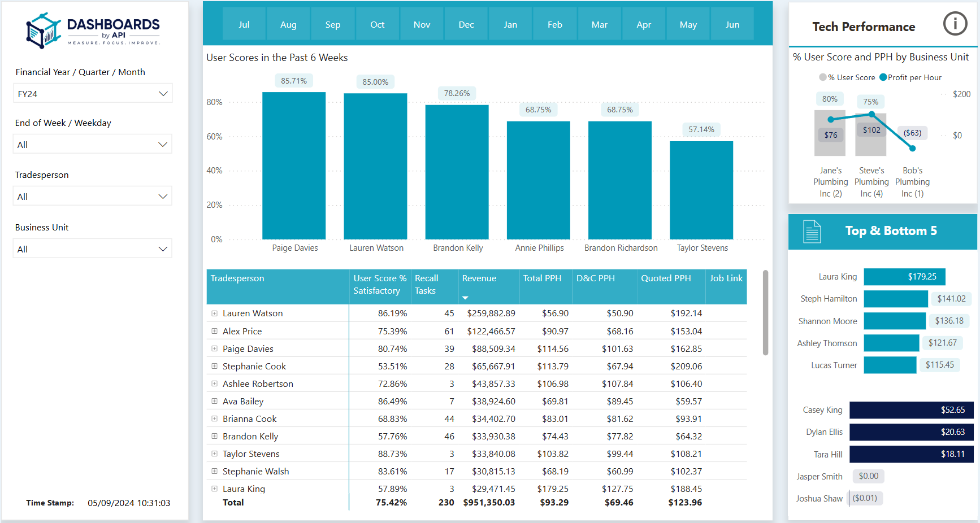Select the Oct month tab
The width and height of the screenshot is (980, 523).
[x=377, y=24]
